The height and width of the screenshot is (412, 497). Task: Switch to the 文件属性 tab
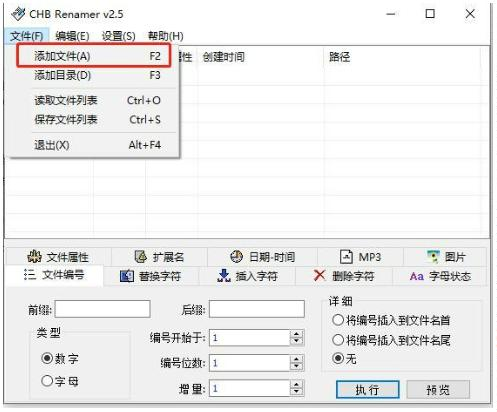[x=58, y=256]
